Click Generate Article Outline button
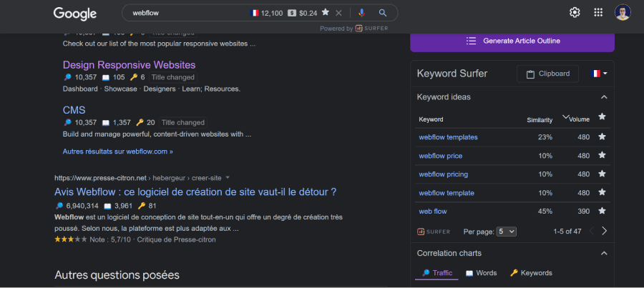Screen dimensions: 644x288 coord(512,41)
